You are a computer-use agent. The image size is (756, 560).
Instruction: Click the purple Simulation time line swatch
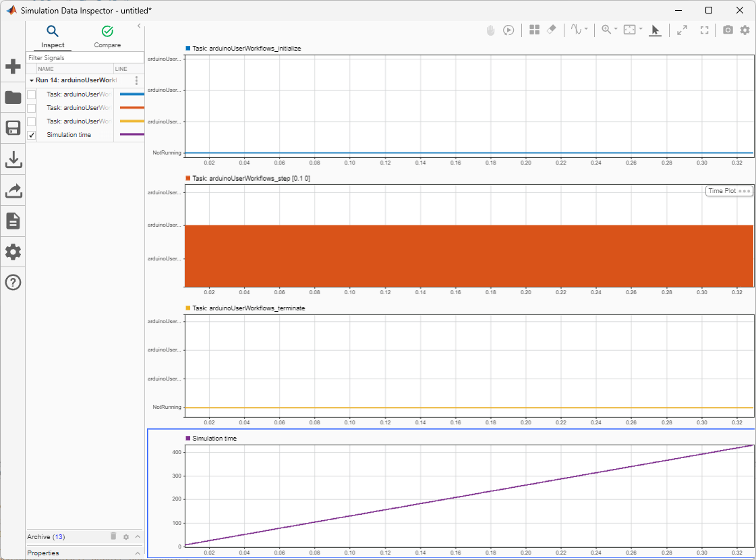tap(131, 135)
